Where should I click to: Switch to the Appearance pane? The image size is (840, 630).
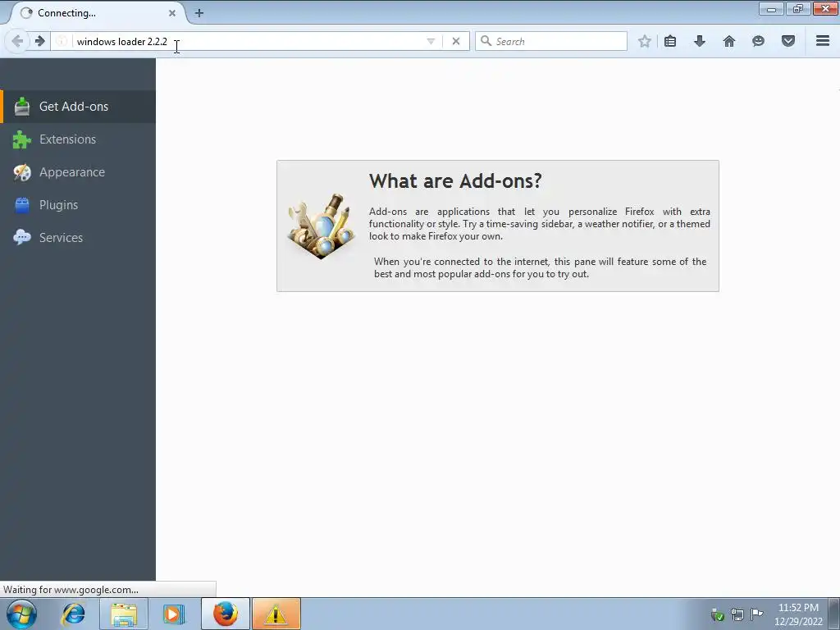coord(78,172)
